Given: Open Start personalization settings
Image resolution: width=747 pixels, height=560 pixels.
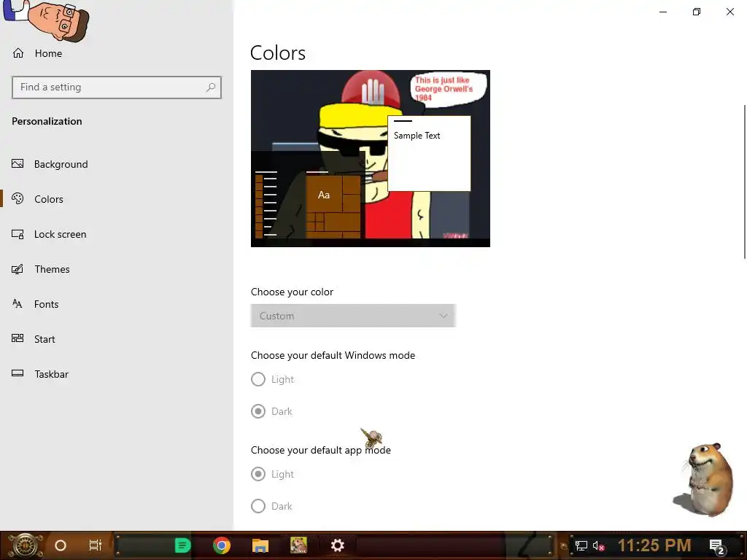Looking at the screenshot, I should (44, 339).
